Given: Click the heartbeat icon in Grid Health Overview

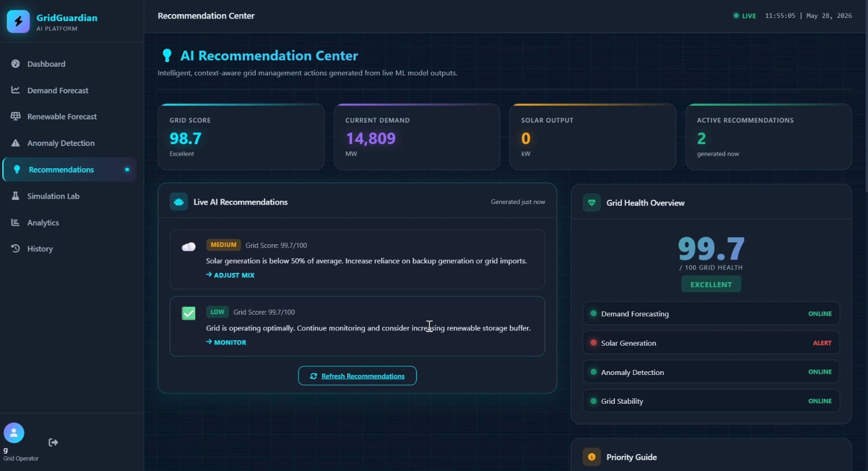Looking at the screenshot, I should [x=592, y=202].
